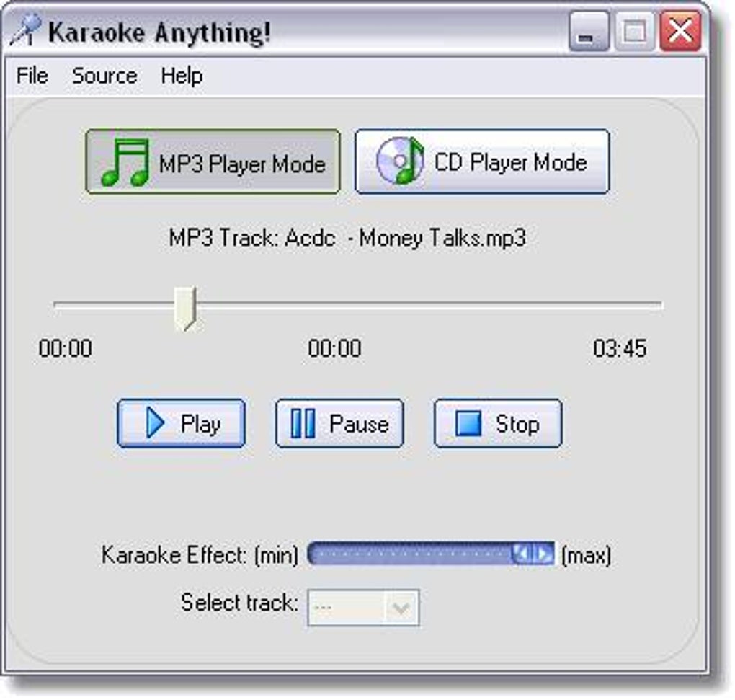Close the Karaoke Anything window
The height and width of the screenshot is (700, 735).
point(680,32)
